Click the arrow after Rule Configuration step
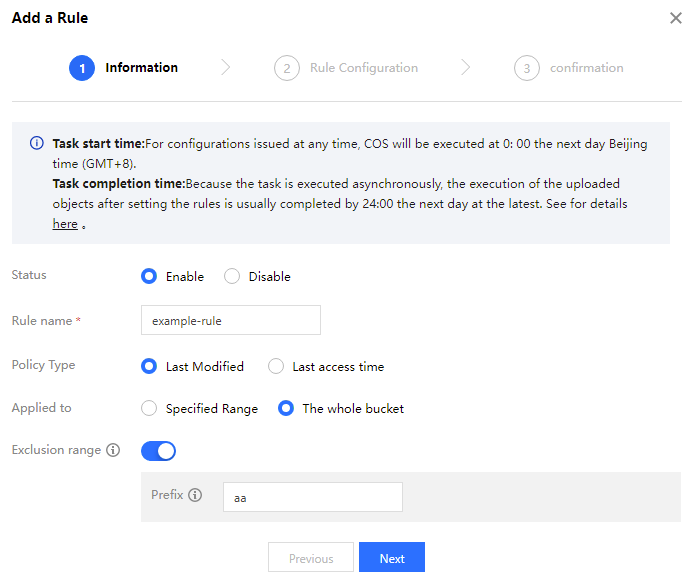 (x=466, y=68)
